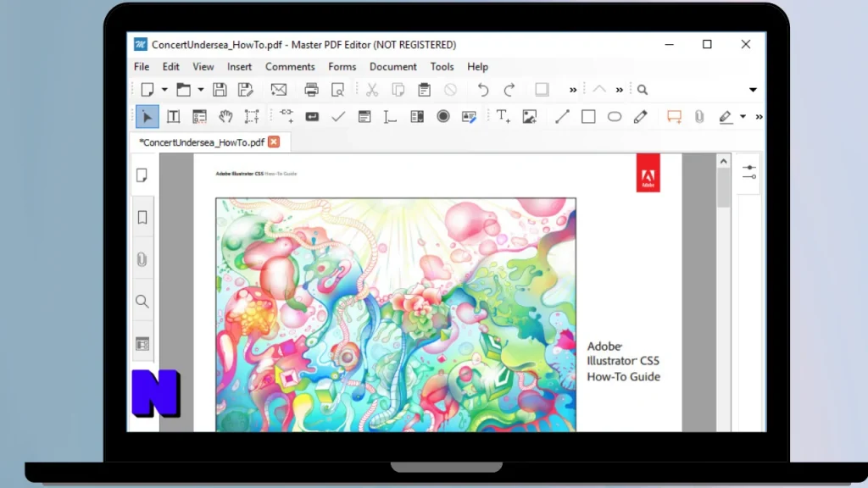Open the Attachments panel in sidebar

point(142,259)
